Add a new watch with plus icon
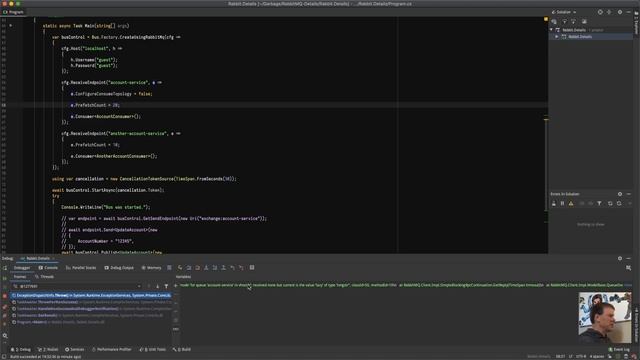Image resolution: width=640 pixels, height=360 pixels. click(x=176, y=286)
